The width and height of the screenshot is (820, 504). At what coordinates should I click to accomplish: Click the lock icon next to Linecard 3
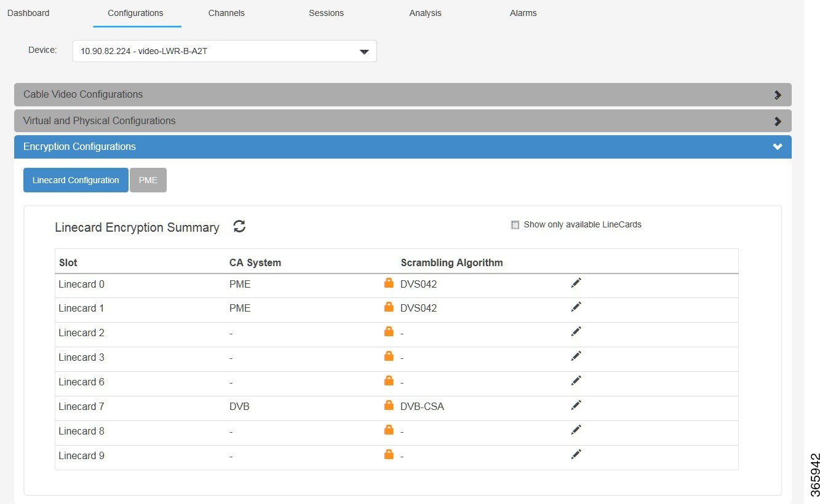click(x=389, y=356)
